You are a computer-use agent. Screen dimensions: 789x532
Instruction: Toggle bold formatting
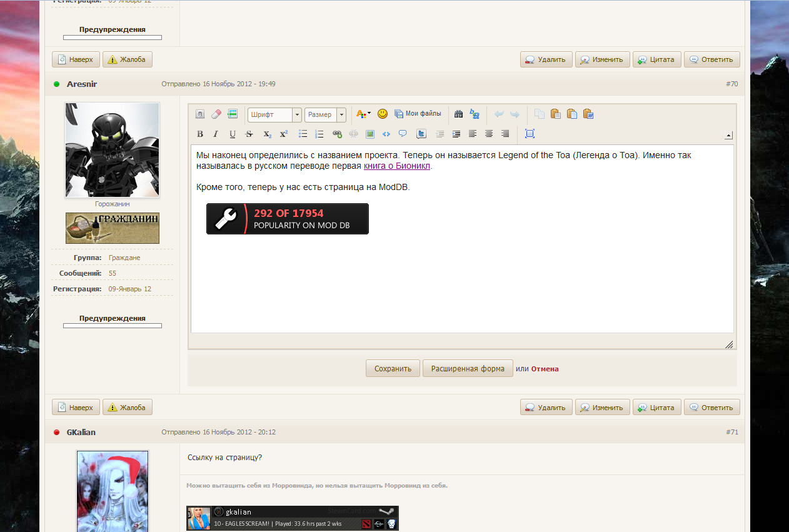[x=200, y=134]
